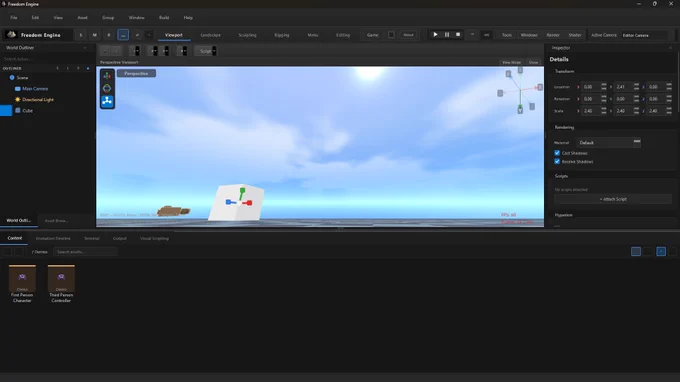Click the bottom Y marker of orientation gizmo
The image size is (680, 382).
[520, 110]
